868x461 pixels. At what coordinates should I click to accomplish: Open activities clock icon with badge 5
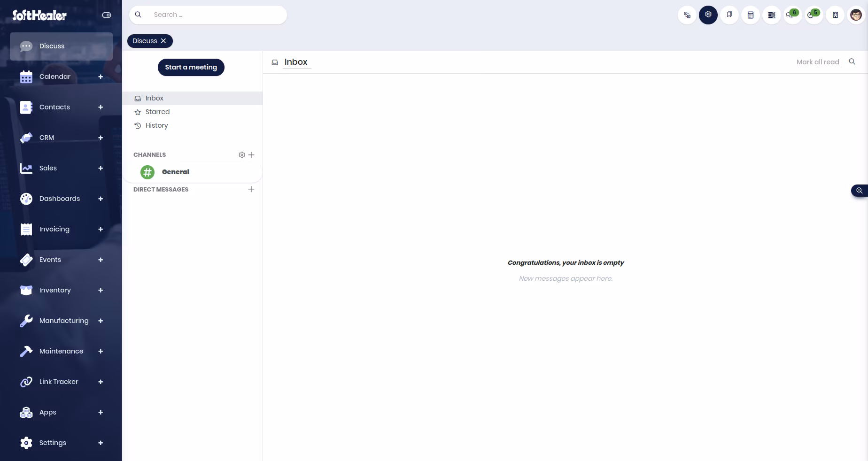tap(814, 15)
